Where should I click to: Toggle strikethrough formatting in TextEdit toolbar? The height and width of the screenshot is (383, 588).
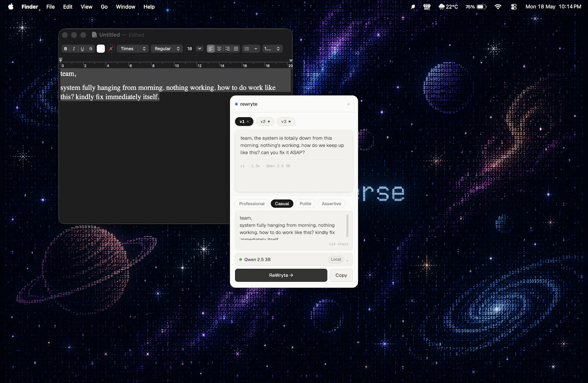pos(91,49)
